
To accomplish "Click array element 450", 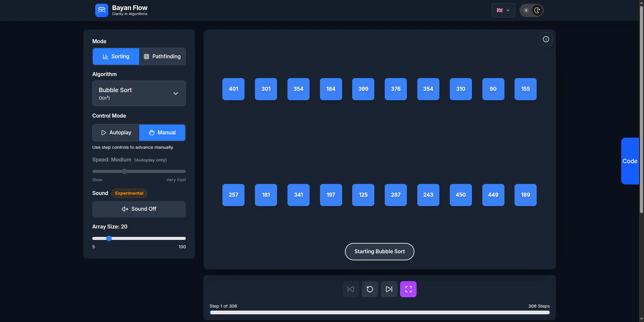I will [x=461, y=195].
